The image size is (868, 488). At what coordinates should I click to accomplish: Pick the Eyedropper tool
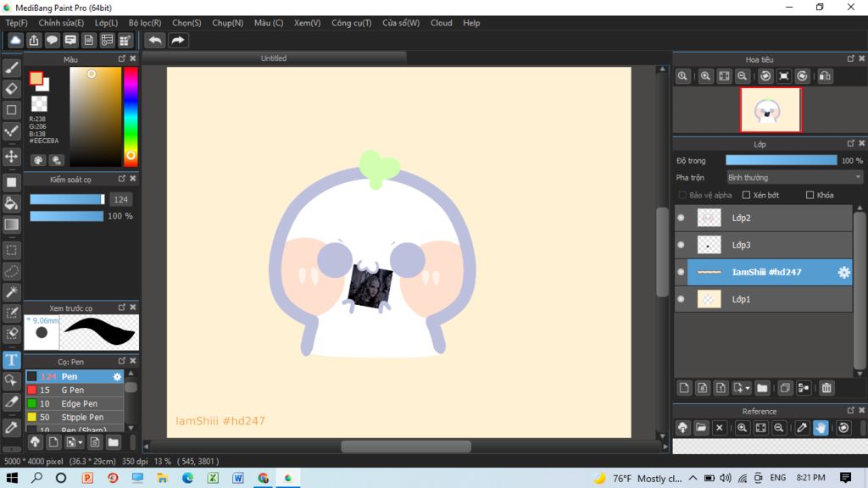[12, 427]
